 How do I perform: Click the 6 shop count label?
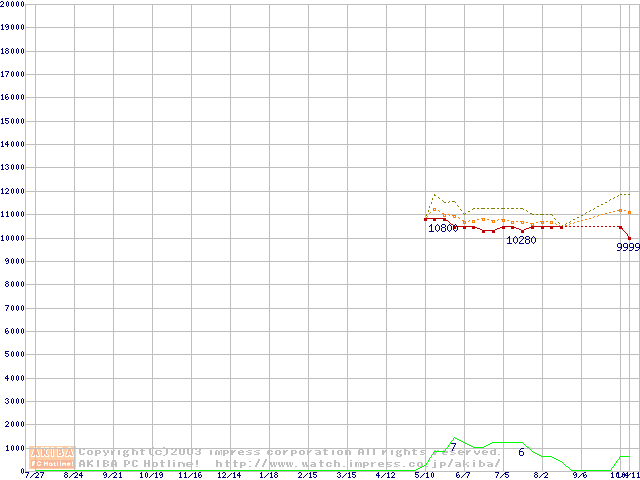point(521,452)
